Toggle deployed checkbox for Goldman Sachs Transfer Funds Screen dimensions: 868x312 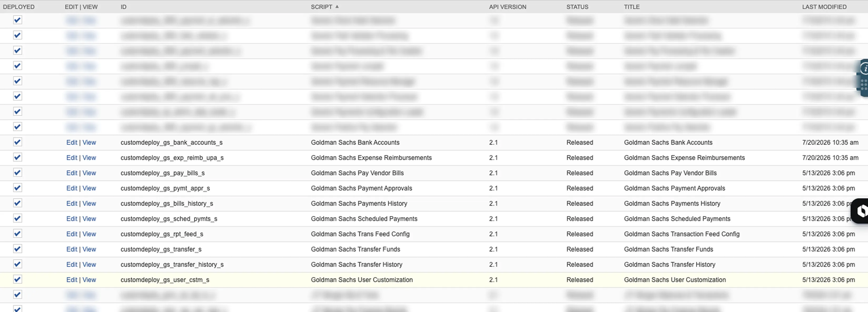coord(18,249)
